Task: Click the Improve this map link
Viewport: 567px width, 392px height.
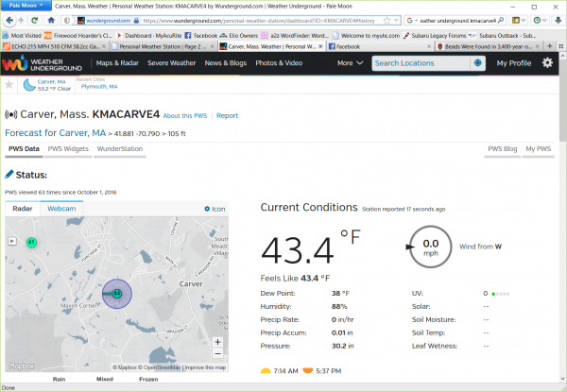Action: (x=205, y=367)
